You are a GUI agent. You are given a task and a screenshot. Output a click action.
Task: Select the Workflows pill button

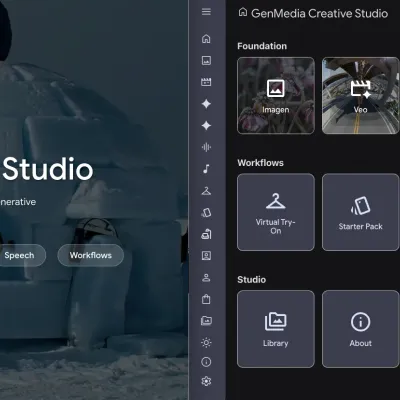[x=91, y=255]
